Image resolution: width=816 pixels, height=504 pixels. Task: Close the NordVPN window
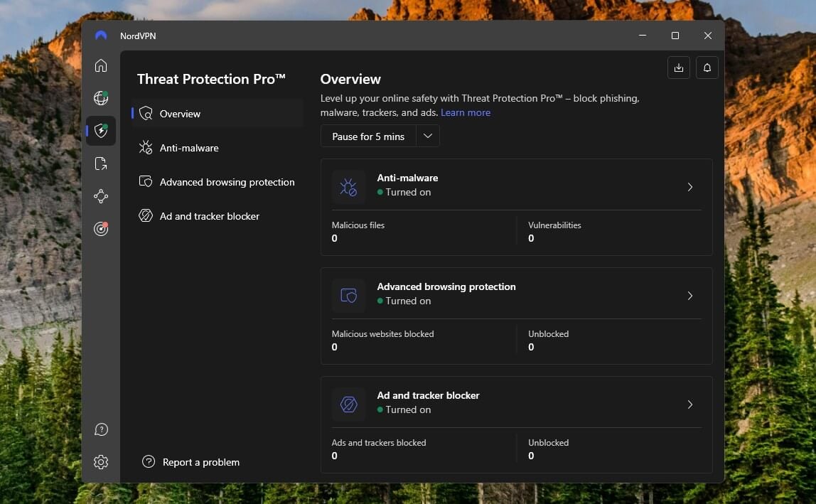tap(708, 36)
